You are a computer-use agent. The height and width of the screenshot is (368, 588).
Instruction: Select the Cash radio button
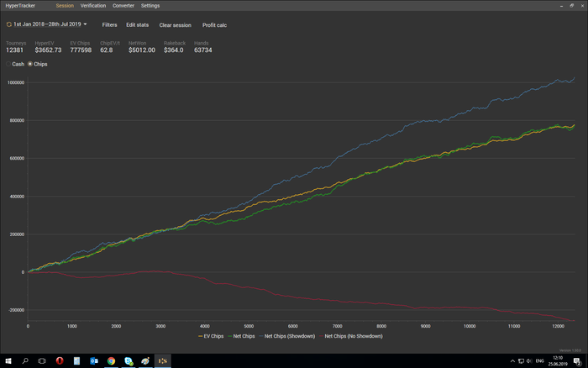point(8,64)
